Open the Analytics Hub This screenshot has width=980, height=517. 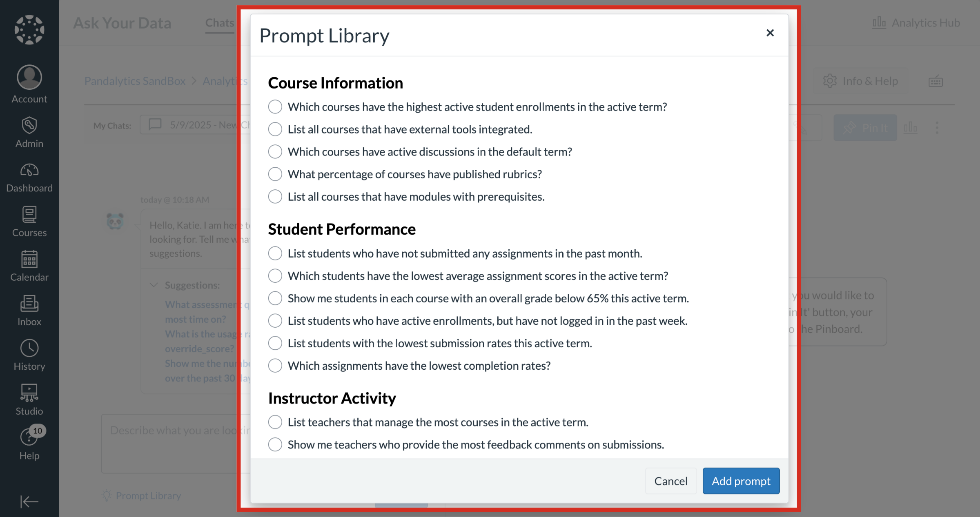click(916, 22)
